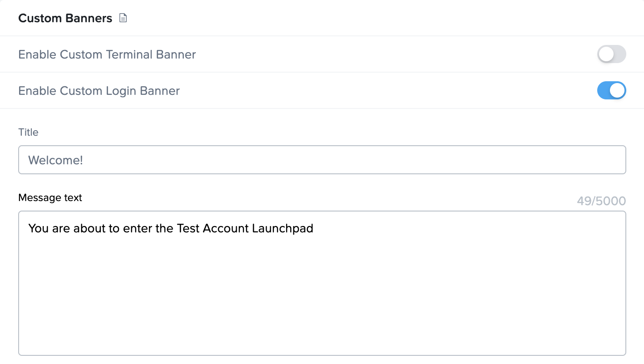
Task: Click the Custom Banners heading
Action: [x=65, y=18]
